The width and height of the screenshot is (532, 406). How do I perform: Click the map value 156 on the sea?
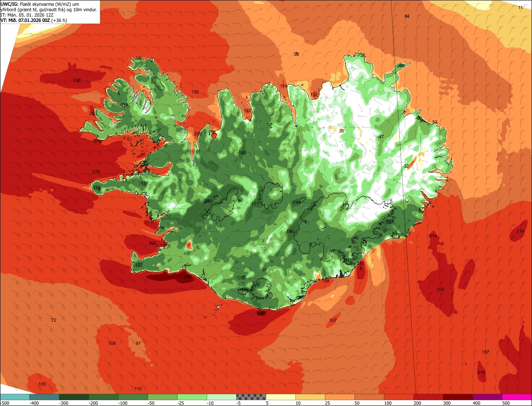(195, 92)
